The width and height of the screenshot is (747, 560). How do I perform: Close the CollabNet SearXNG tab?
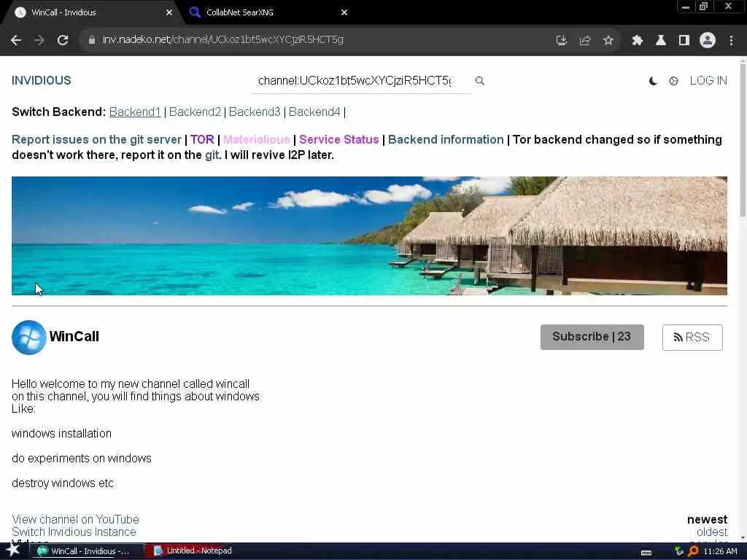[x=344, y=12]
